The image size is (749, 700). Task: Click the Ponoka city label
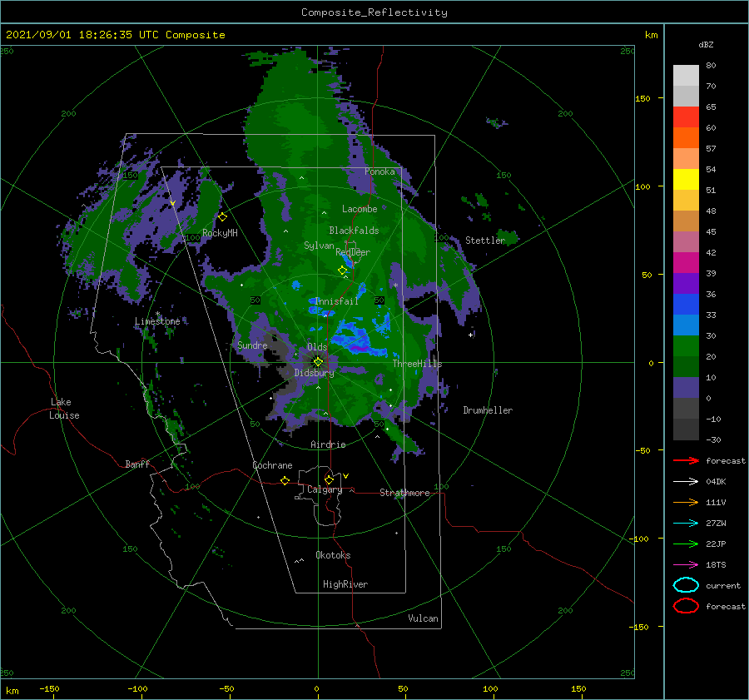(x=379, y=171)
